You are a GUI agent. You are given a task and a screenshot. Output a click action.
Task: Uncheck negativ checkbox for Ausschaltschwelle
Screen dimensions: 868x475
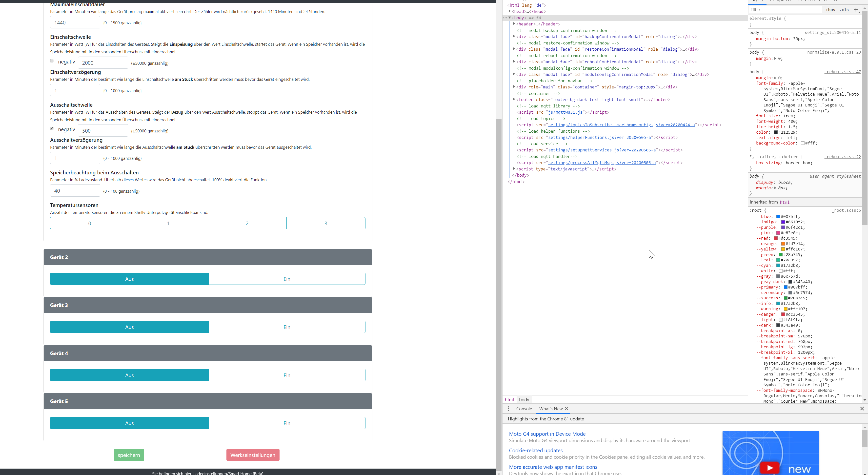pos(52,128)
